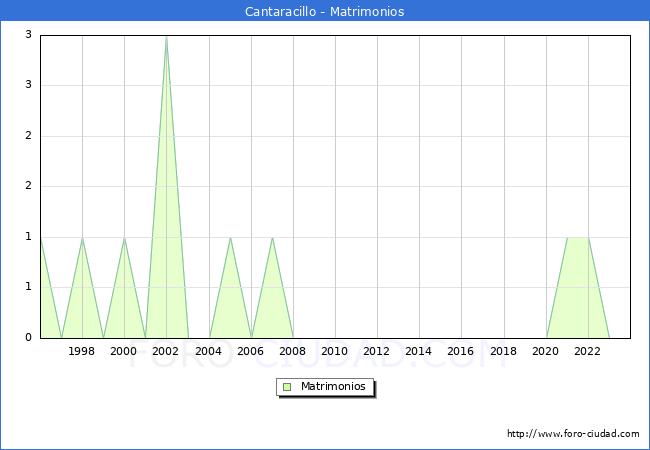The image size is (650, 450).
Task: Click the 0 label on y-axis
Action: click(x=29, y=338)
